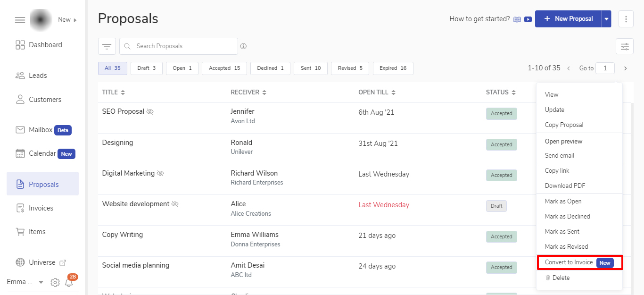
Task: Open the hamburger menu in sidebar
Action: click(20, 20)
